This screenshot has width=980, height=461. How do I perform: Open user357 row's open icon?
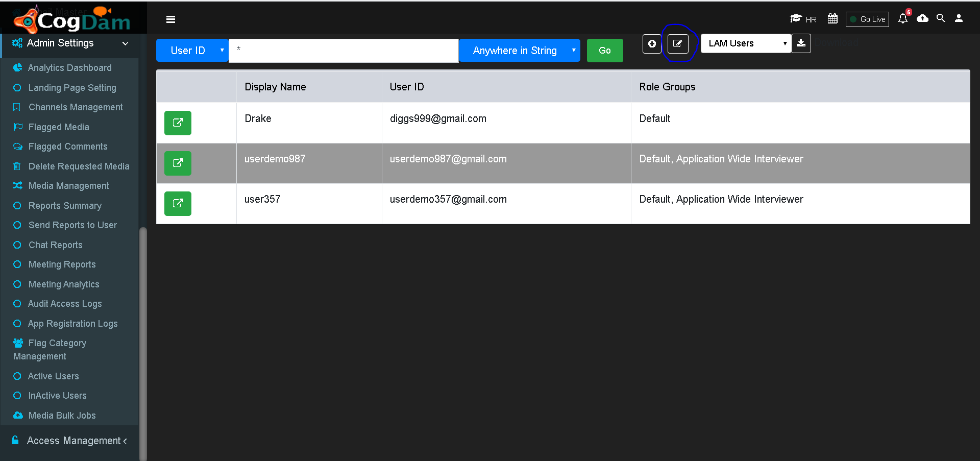pos(178,204)
